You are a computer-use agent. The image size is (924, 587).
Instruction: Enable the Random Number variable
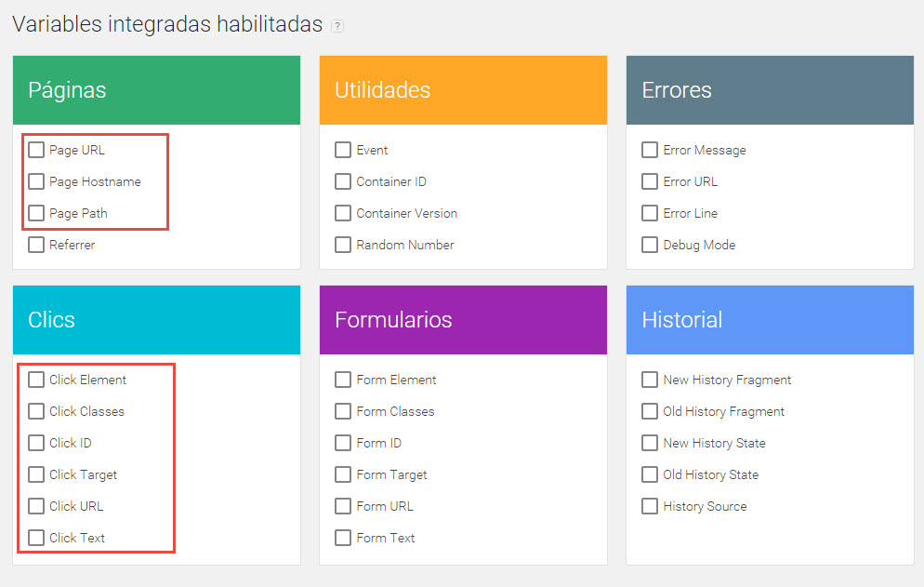[343, 245]
